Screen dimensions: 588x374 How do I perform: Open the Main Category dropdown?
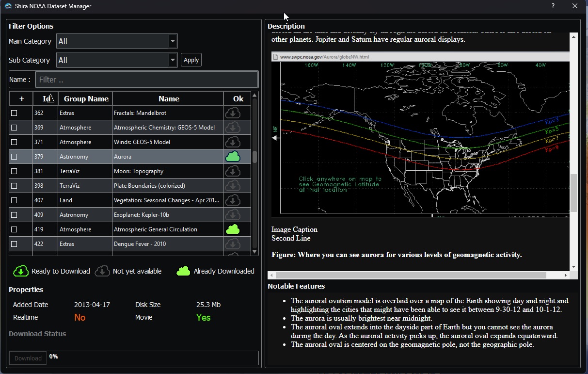tap(117, 41)
